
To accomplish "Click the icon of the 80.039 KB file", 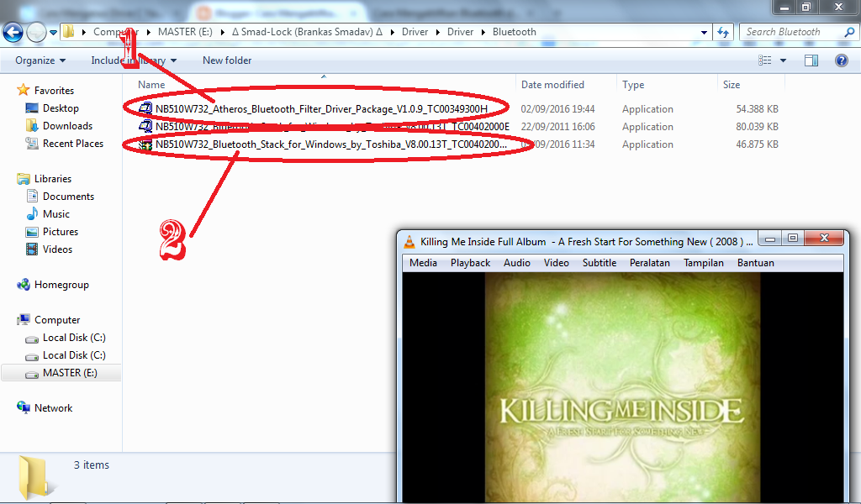I will point(145,126).
